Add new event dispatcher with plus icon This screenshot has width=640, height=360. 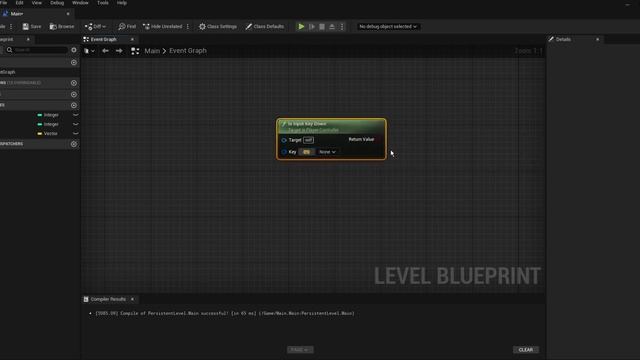74,144
